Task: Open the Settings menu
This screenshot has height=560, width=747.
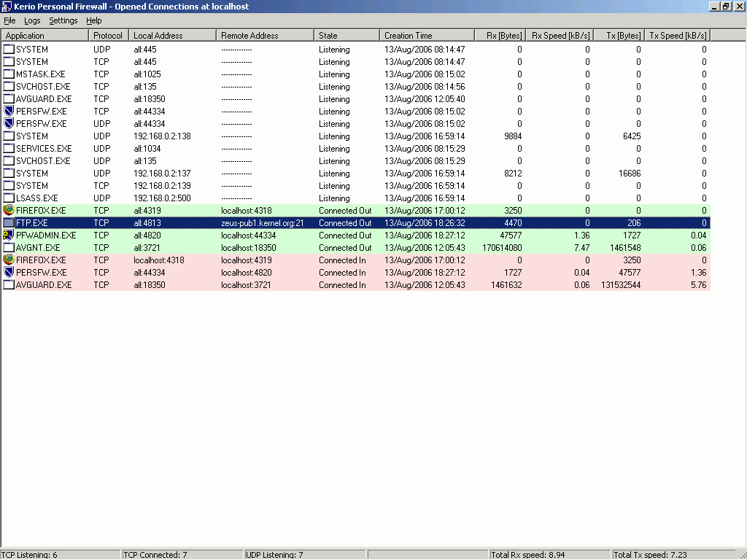Action: (63, 20)
